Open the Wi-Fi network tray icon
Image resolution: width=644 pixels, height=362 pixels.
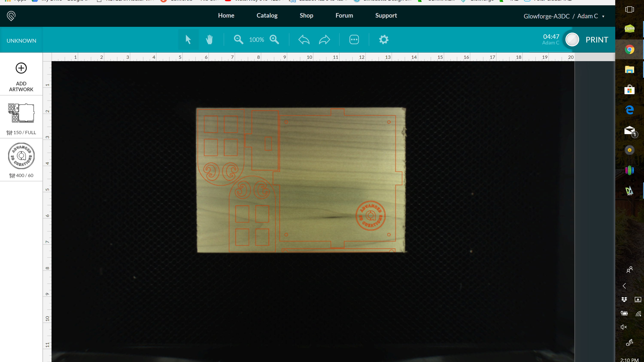[x=638, y=314]
